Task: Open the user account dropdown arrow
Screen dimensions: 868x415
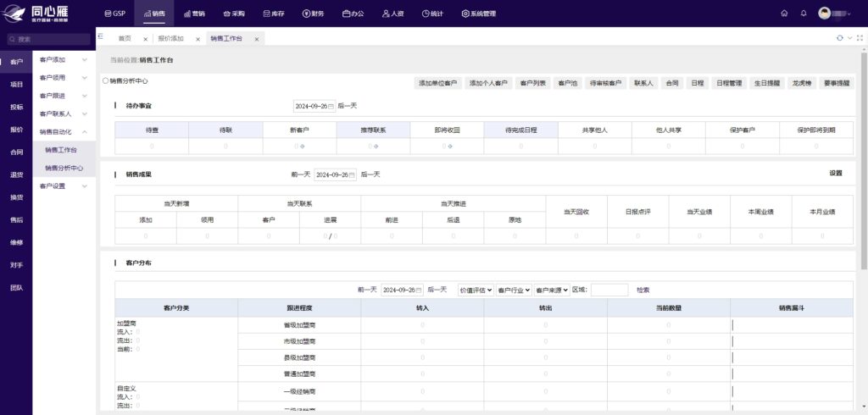Action: 849,14
